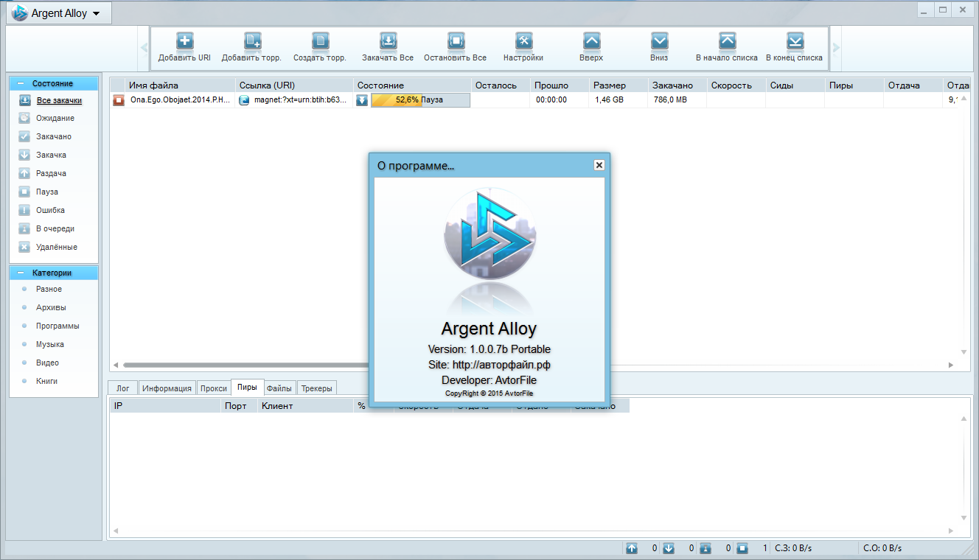Screen dimensions: 979x560
Task: Open http://авторфайл.рф site link
Action: [501, 364]
